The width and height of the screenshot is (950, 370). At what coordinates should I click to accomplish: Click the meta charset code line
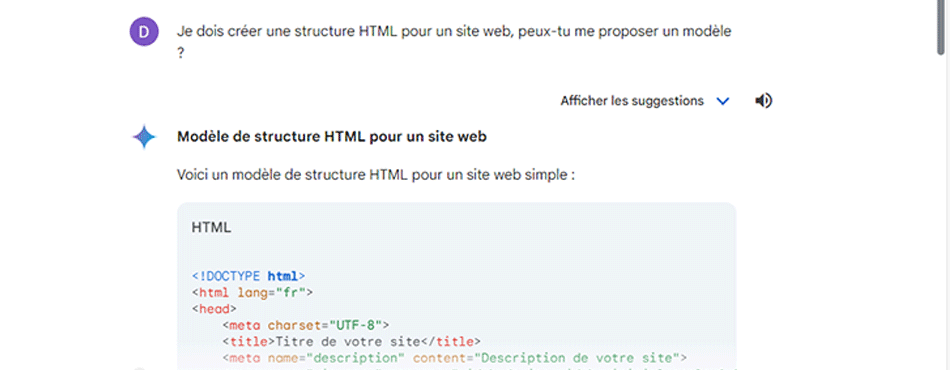click(306, 325)
